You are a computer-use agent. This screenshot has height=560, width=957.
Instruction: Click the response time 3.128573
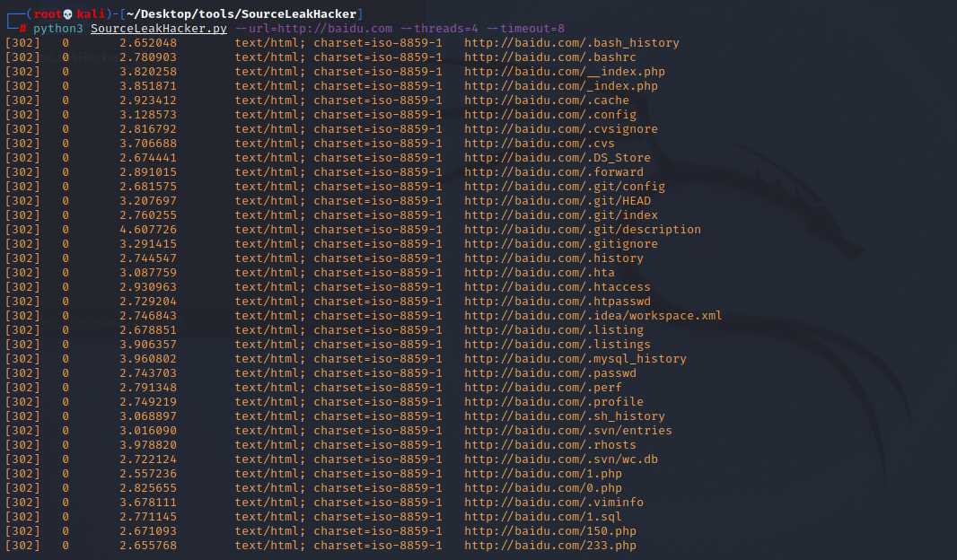(148, 115)
